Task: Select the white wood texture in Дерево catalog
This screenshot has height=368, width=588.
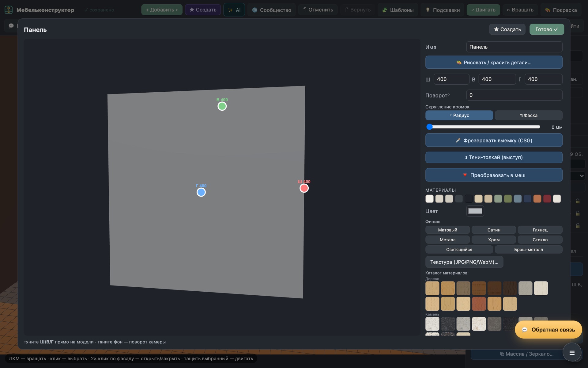Action: 541,288
